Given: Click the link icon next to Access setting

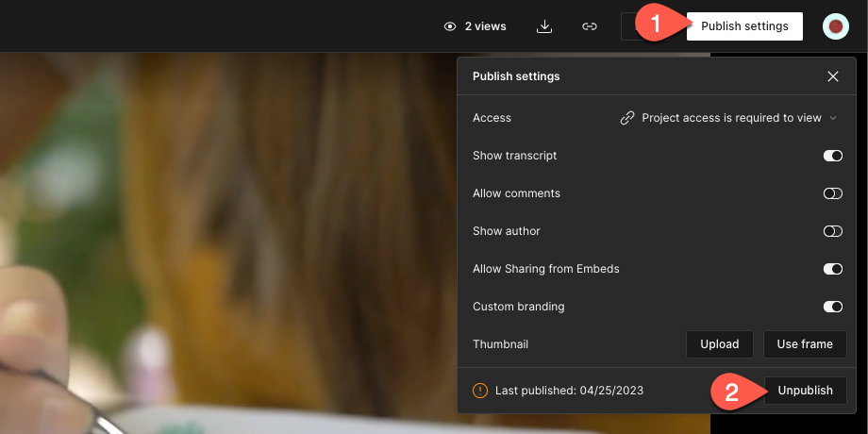Looking at the screenshot, I should point(627,118).
